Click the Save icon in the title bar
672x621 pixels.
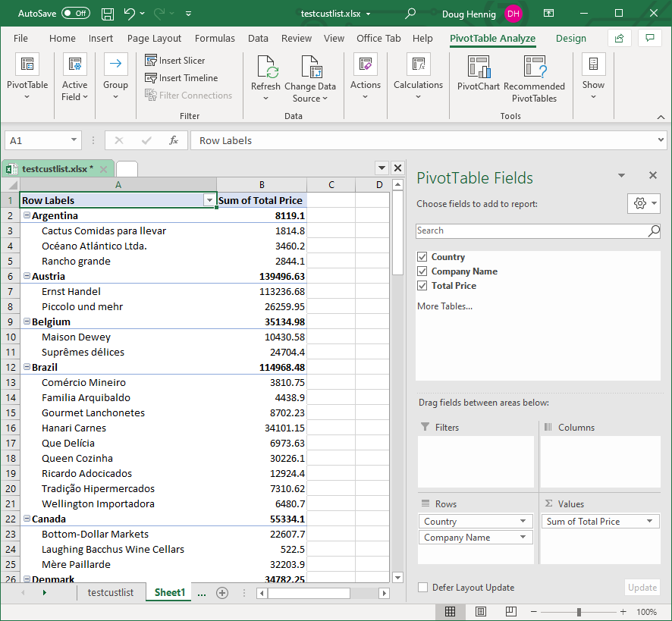[x=108, y=14]
